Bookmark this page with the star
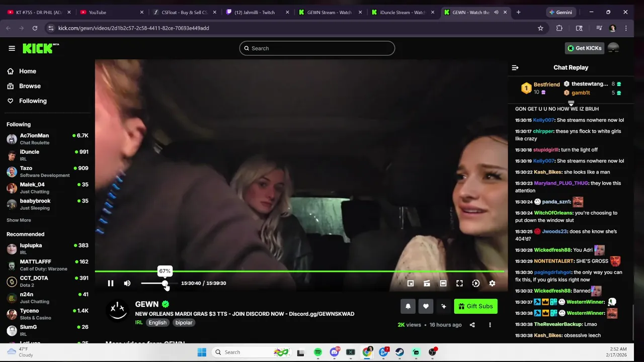The image size is (644, 362). 540,28
